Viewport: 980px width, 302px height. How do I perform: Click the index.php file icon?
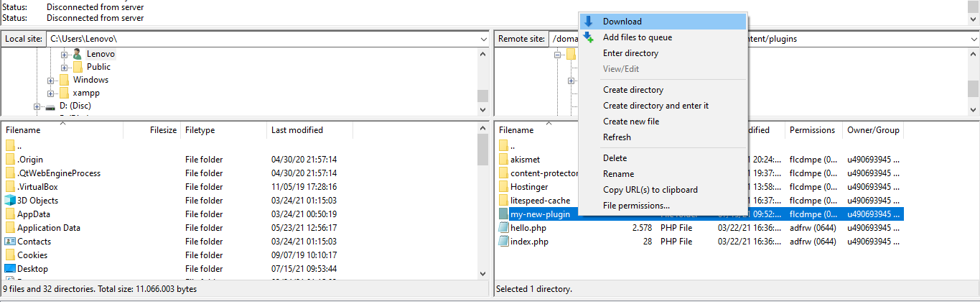[504, 242]
